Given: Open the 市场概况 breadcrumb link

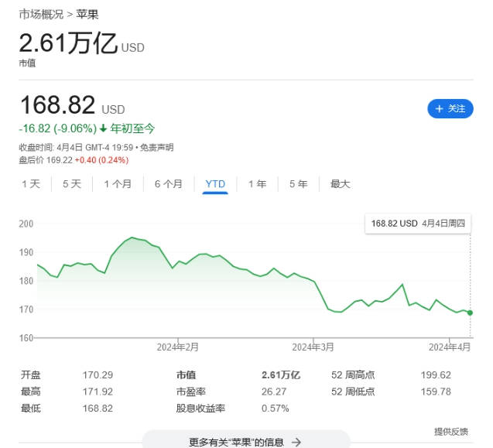Looking at the screenshot, I should 41,15.
